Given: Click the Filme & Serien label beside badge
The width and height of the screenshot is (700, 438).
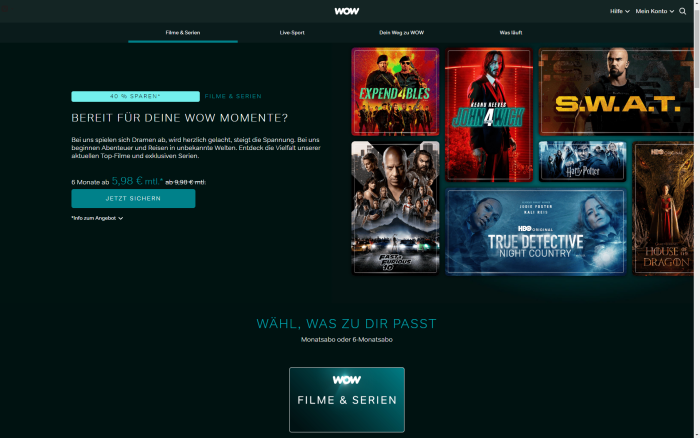Looking at the screenshot, I should 233,96.
